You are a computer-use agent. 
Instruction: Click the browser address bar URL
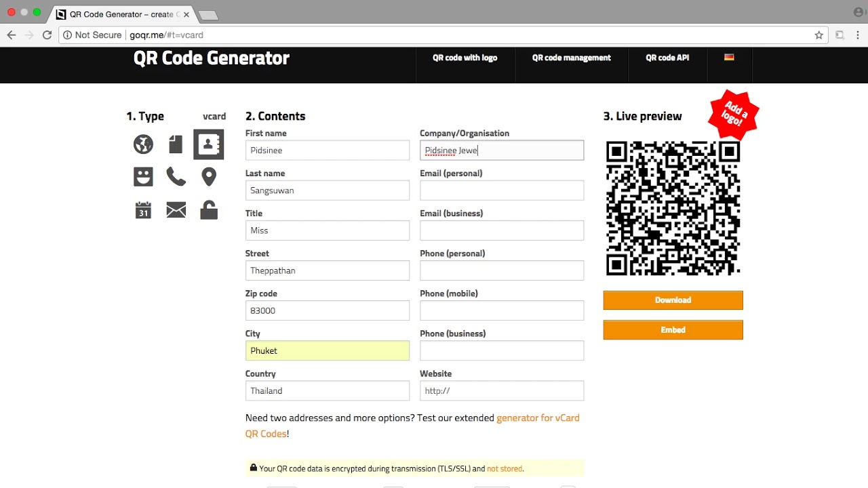167,35
